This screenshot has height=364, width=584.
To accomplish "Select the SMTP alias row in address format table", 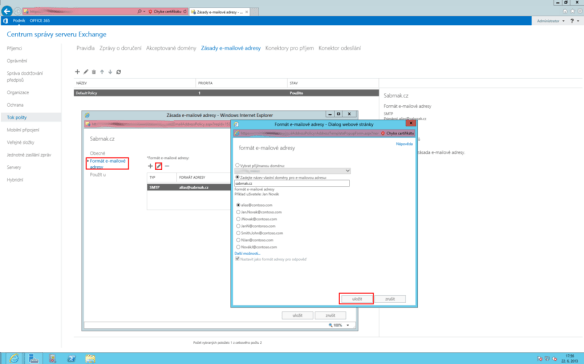I will (189, 187).
